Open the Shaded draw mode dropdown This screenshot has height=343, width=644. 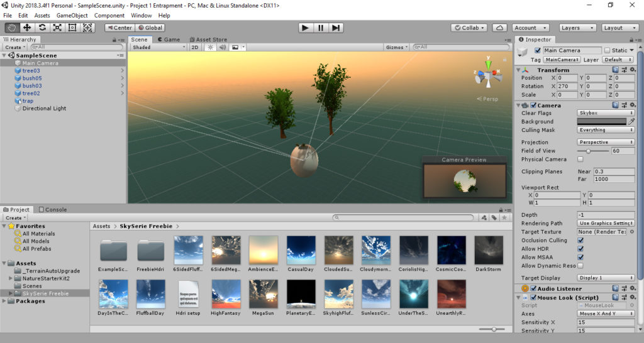click(159, 47)
